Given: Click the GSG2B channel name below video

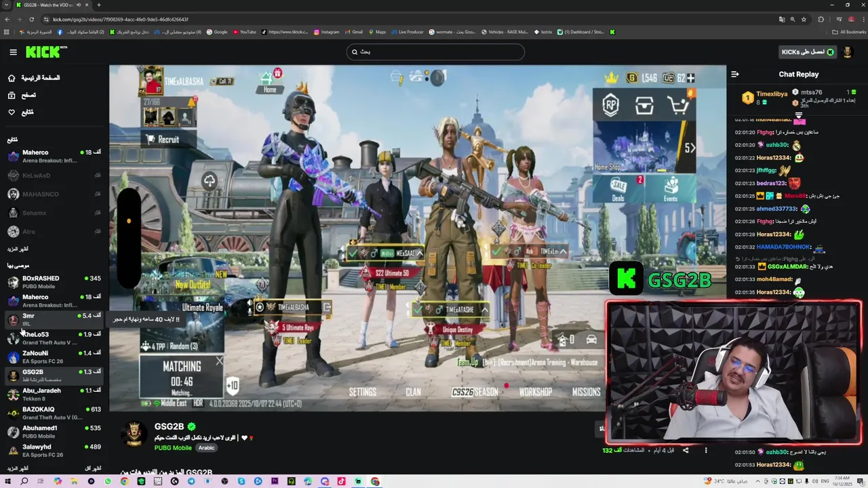Looking at the screenshot, I should pyautogui.click(x=169, y=427).
